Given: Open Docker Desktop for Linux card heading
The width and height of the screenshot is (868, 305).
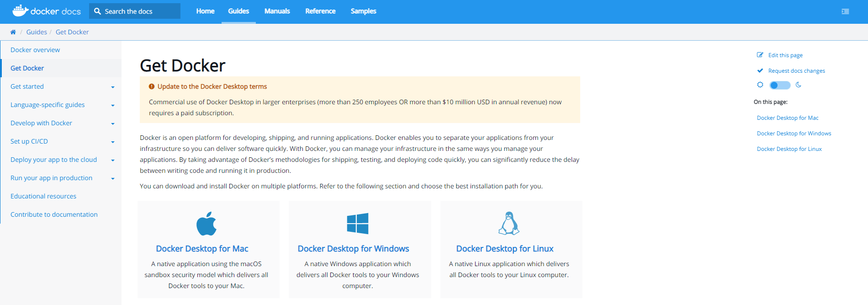Looking at the screenshot, I should [x=505, y=249].
